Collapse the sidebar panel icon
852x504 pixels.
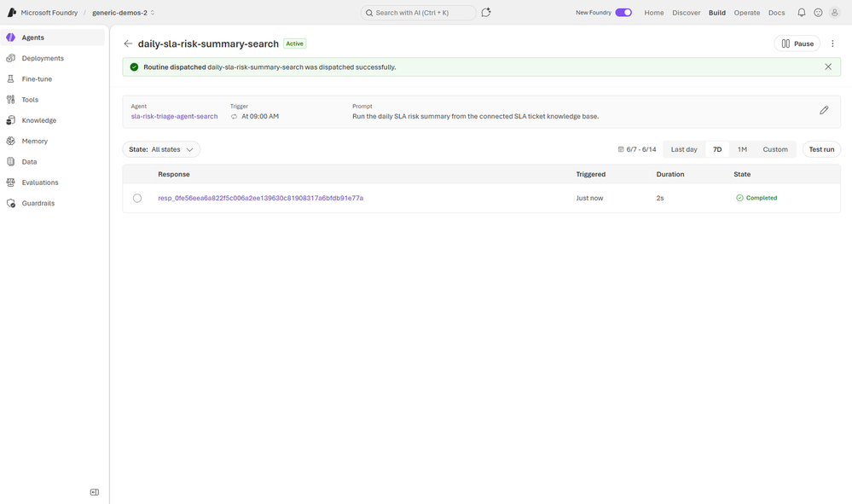(x=95, y=492)
